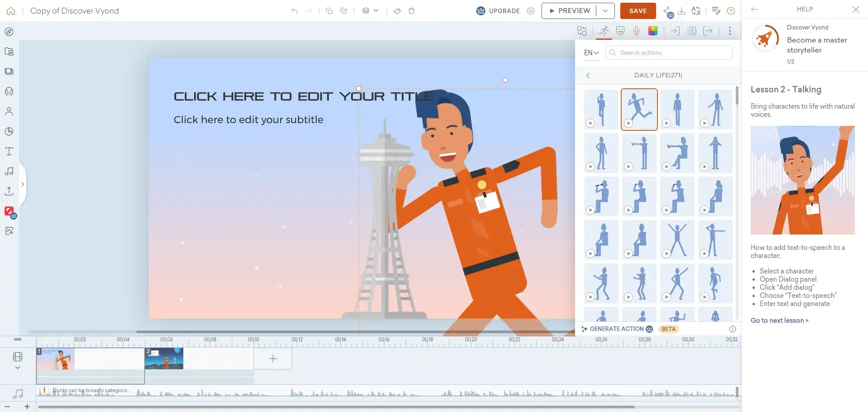This screenshot has height=412, width=868.
Task: Open the Expression tab (face mask icon)
Action: point(620,31)
